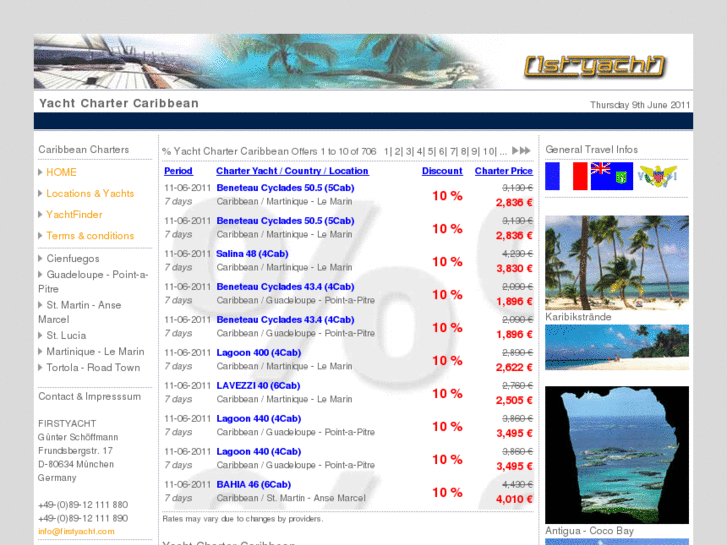Open the first Lagoon 440 (4Cab) offer
This screenshot has width=727, height=545.
(259, 418)
